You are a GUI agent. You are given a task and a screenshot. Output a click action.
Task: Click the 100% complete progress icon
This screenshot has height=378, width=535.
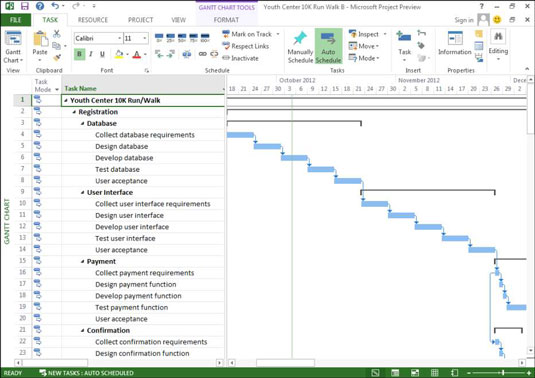point(205,37)
